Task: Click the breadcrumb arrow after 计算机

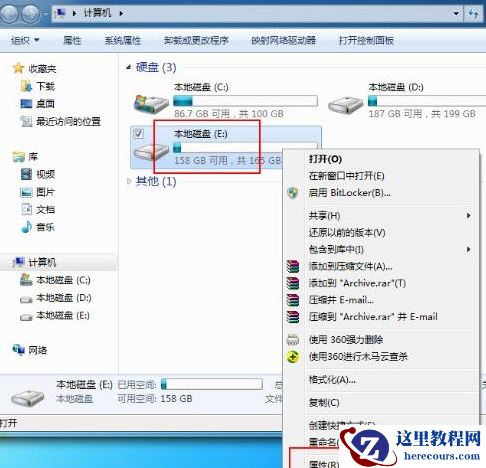Action: [x=121, y=13]
